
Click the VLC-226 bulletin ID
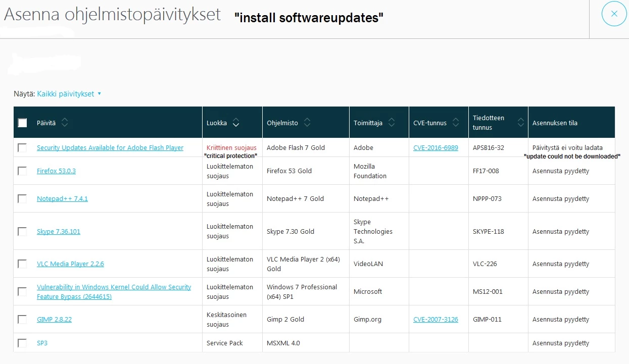tap(486, 264)
